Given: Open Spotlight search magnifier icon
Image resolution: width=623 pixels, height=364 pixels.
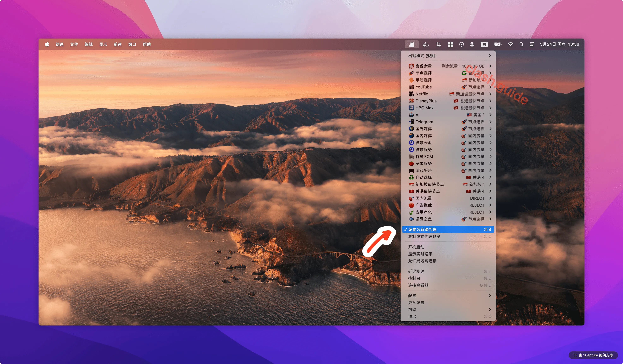Looking at the screenshot, I should click(x=521, y=44).
